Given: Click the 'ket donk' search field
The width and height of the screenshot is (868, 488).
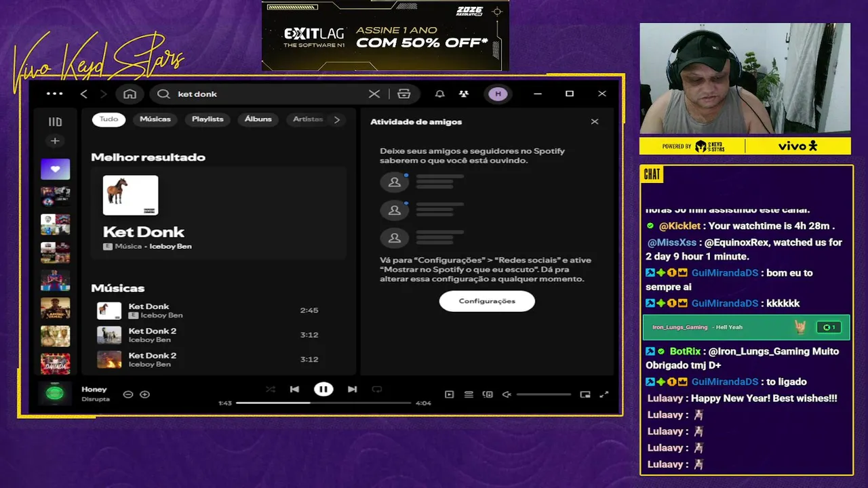Looking at the screenshot, I should point(269,94).
